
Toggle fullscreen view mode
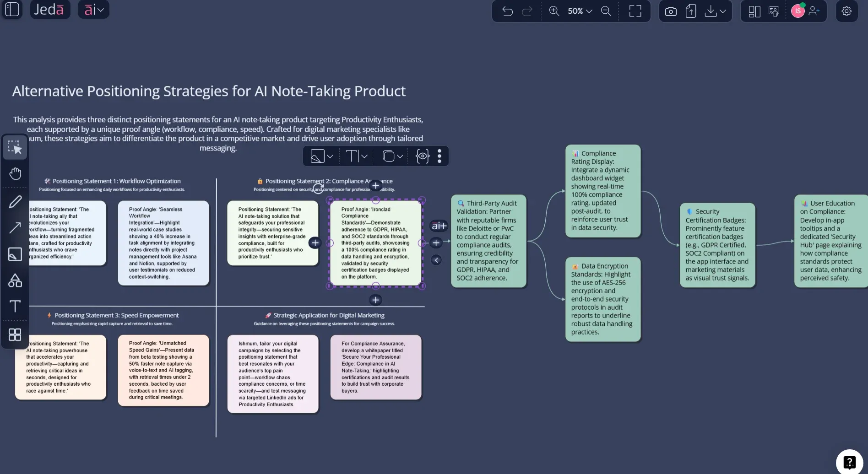tap(635, 11)
